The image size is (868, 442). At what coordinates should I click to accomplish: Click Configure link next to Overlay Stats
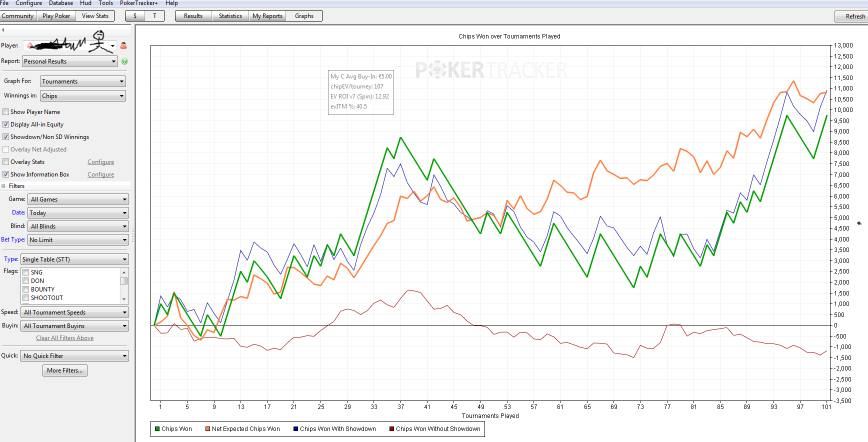(100, 162)
